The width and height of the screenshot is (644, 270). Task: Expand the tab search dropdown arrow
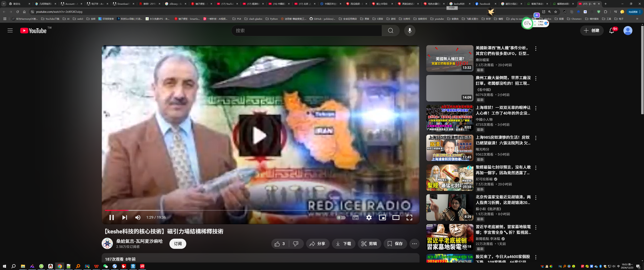(4, 4)
